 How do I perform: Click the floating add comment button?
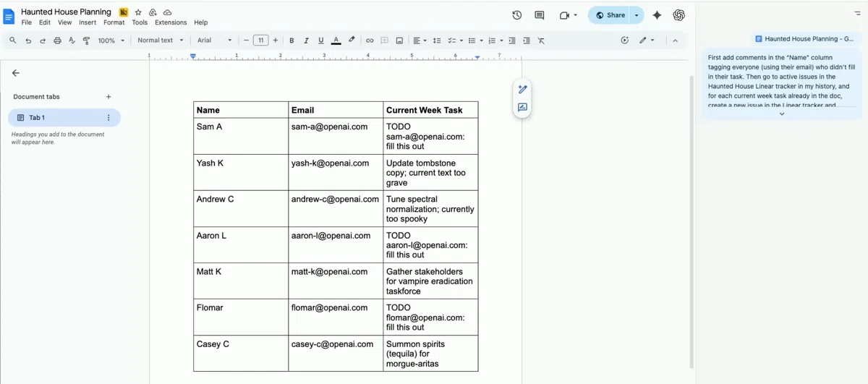click(x=522, y=108)
